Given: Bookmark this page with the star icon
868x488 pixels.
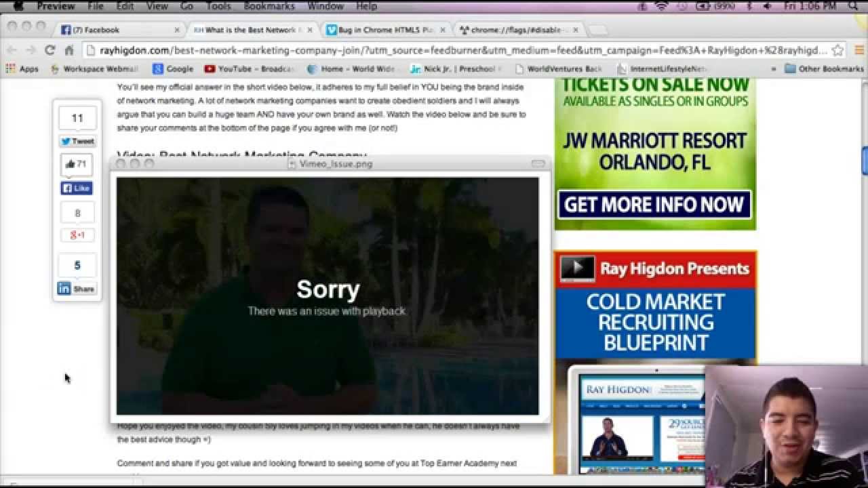Looking at the screenshot, I should 837,50.
